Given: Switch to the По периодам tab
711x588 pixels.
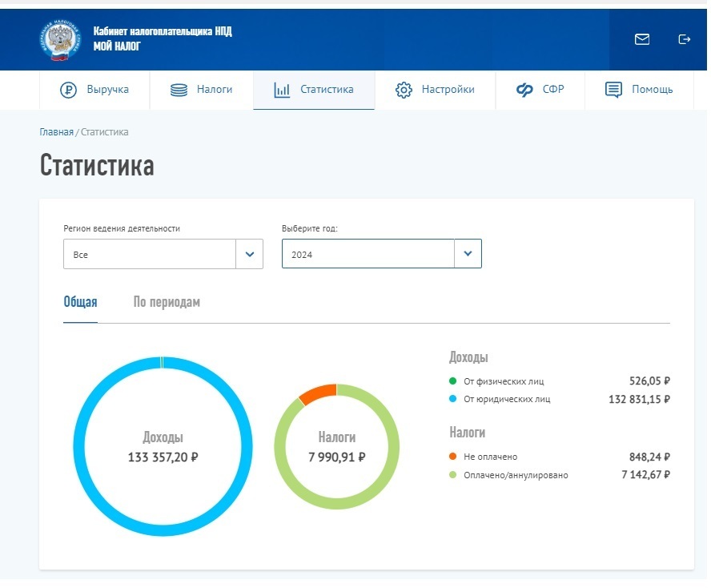Looking at the screenshot, I should click(x=167, y=302).
